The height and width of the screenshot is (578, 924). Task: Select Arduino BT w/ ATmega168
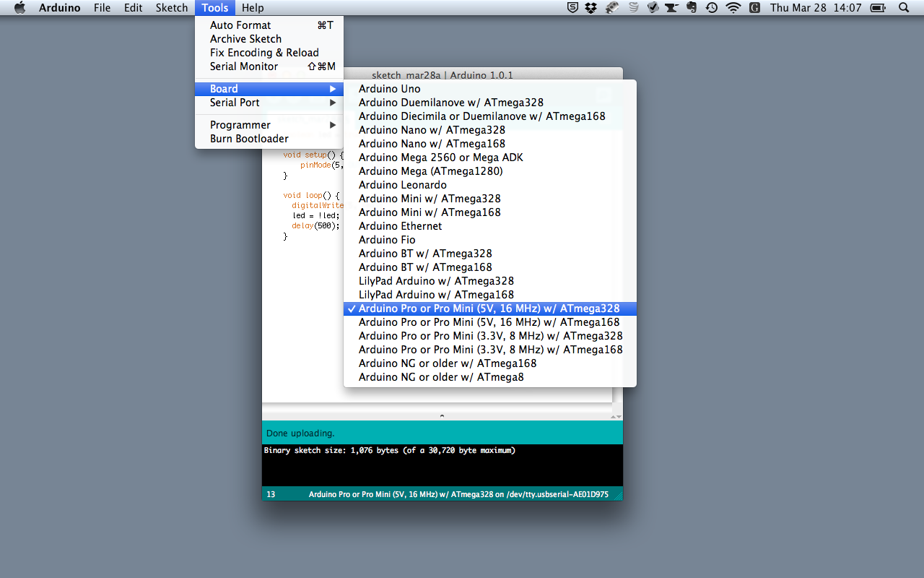click(x=490, y=267)
